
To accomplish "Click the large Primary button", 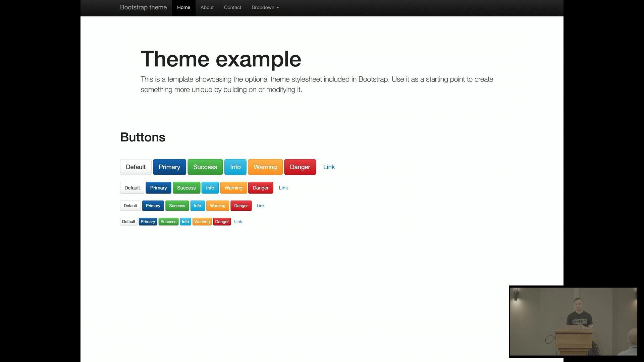I will pyautogui.click(x=169, y=167).
